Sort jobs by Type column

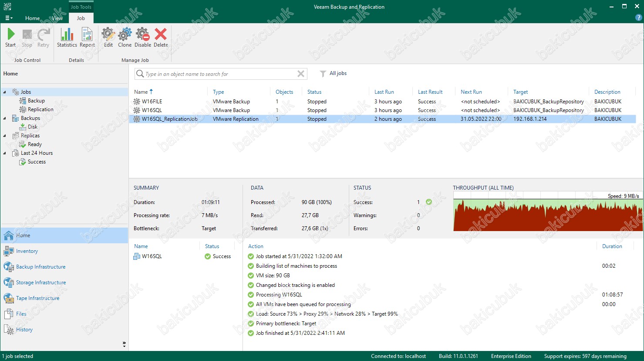tap(218, 92)
